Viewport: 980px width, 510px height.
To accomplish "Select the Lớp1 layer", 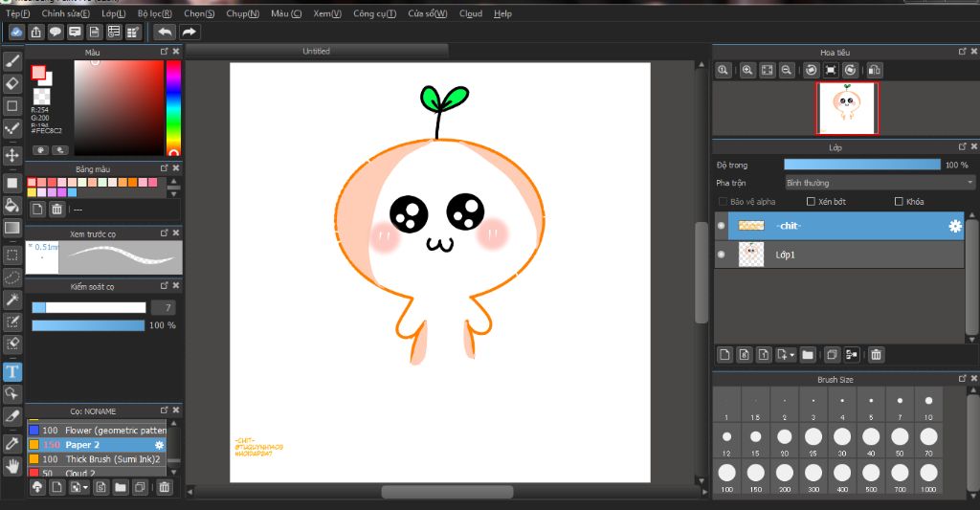I will [x=839, y=255].
